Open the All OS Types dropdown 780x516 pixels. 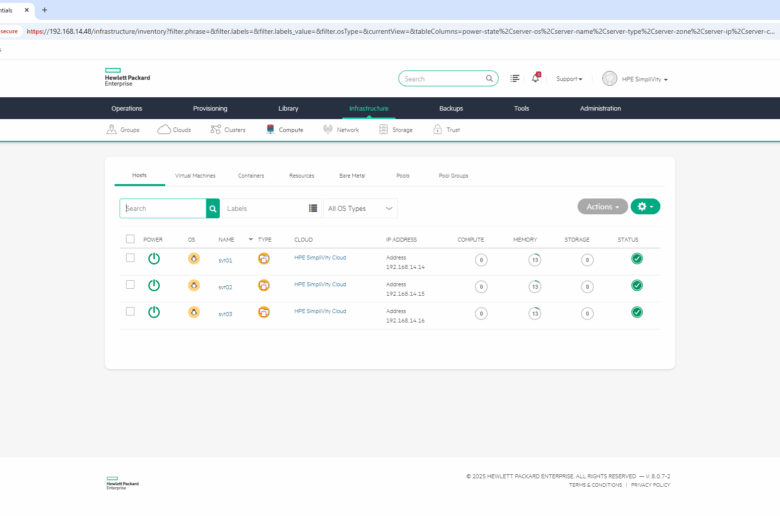(x=360, y=208)
